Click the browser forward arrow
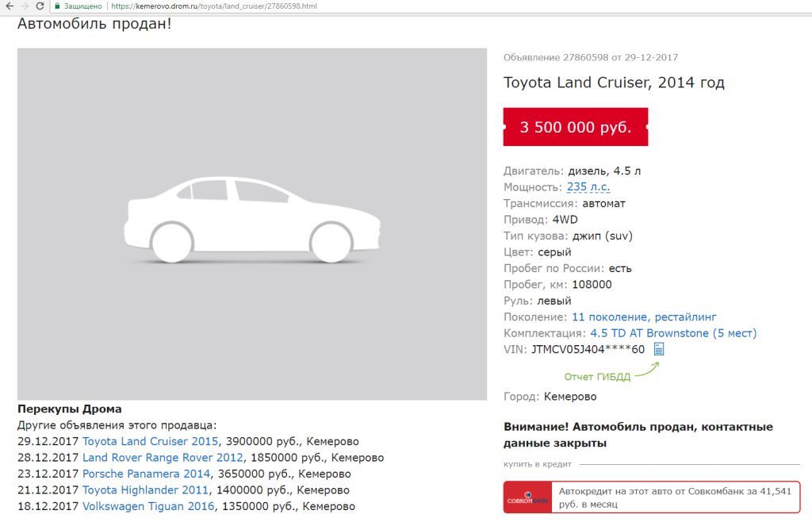 click(x=25, y=6)
